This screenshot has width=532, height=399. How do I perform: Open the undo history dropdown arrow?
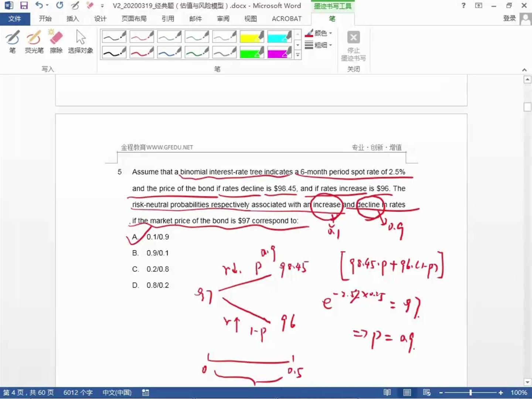[x=47, y=6]
